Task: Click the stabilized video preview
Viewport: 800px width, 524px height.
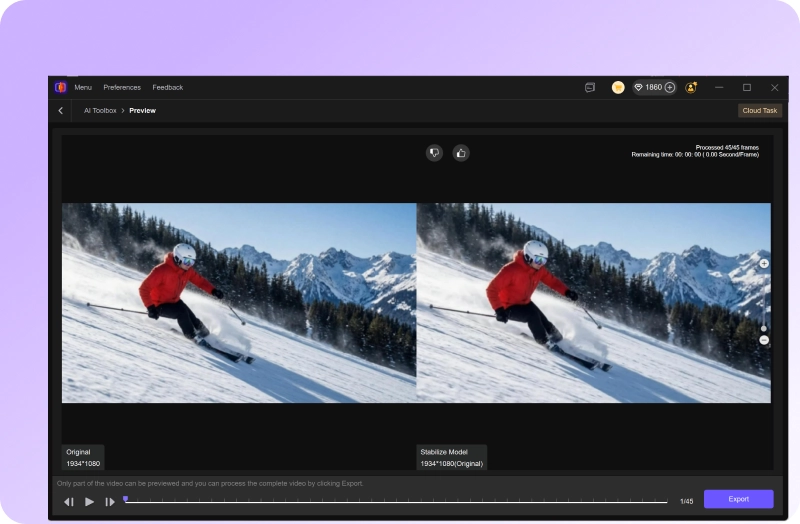Action: tap(594, 303)
